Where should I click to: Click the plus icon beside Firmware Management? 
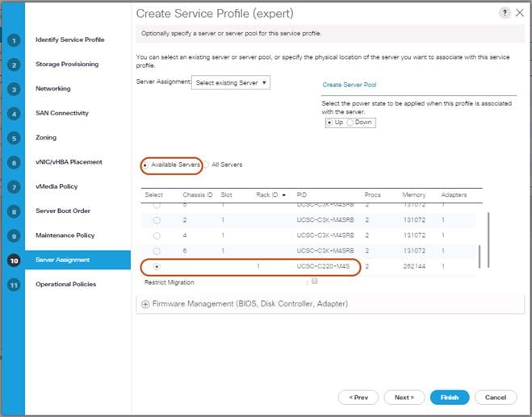click(x=145, y=304)
